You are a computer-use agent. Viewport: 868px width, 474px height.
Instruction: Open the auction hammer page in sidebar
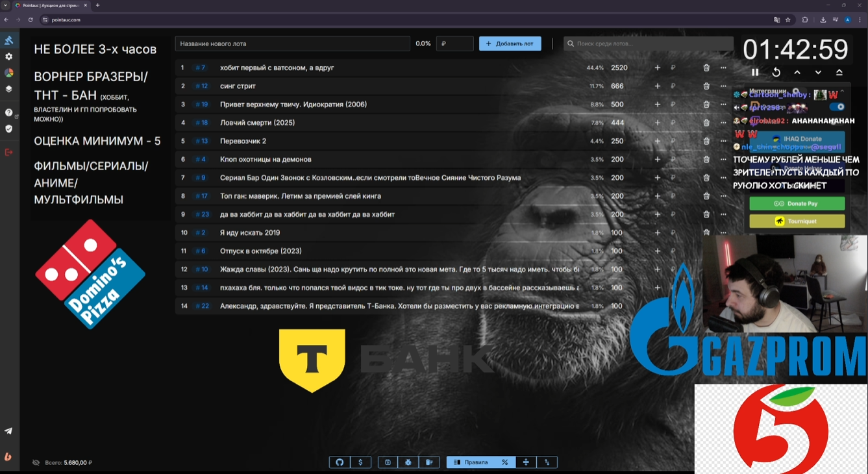pyautogui.click(x=9, y=40)
